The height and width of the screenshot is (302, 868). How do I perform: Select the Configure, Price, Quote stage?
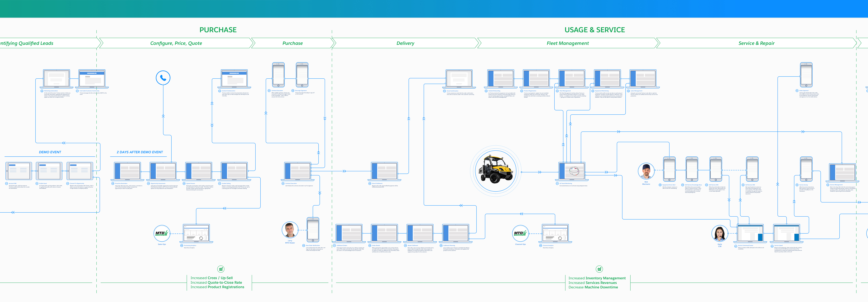click(176, 43)
